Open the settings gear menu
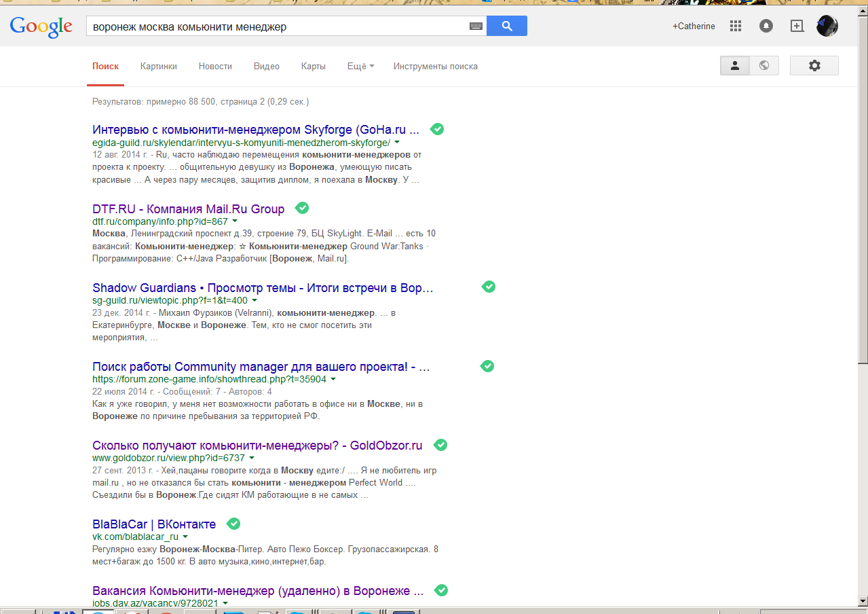This screenshot has height=614, width=868. pos(814,66)
